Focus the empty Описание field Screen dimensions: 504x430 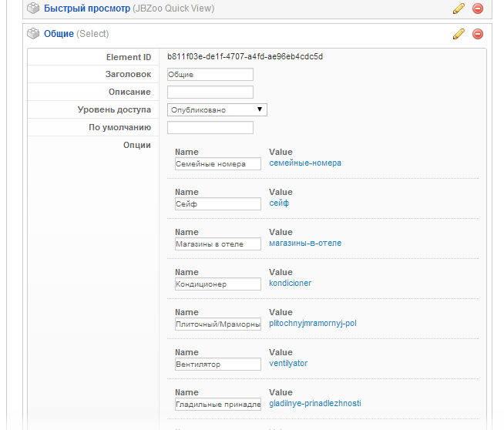click(210, 92)
